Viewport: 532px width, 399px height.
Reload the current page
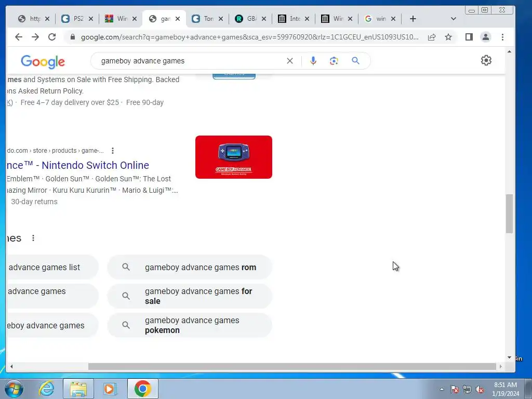[52, 37]
